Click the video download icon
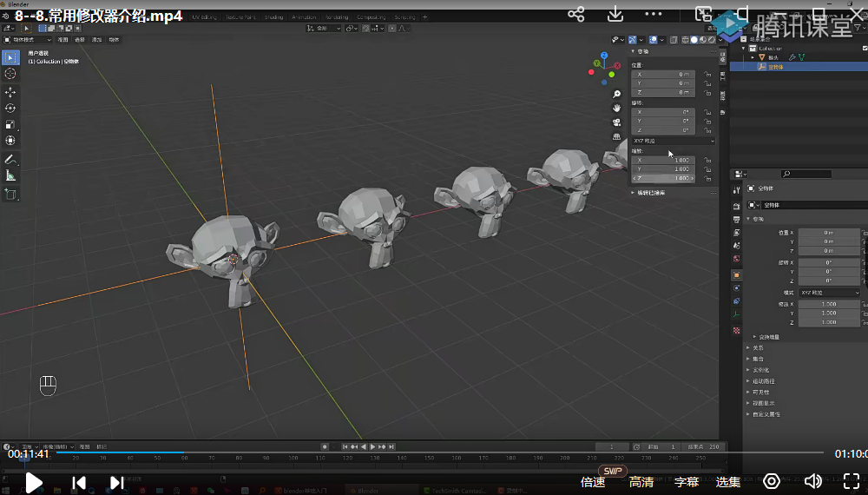The width and height of the screenshot is (868, 495). [x=615, y=15]
